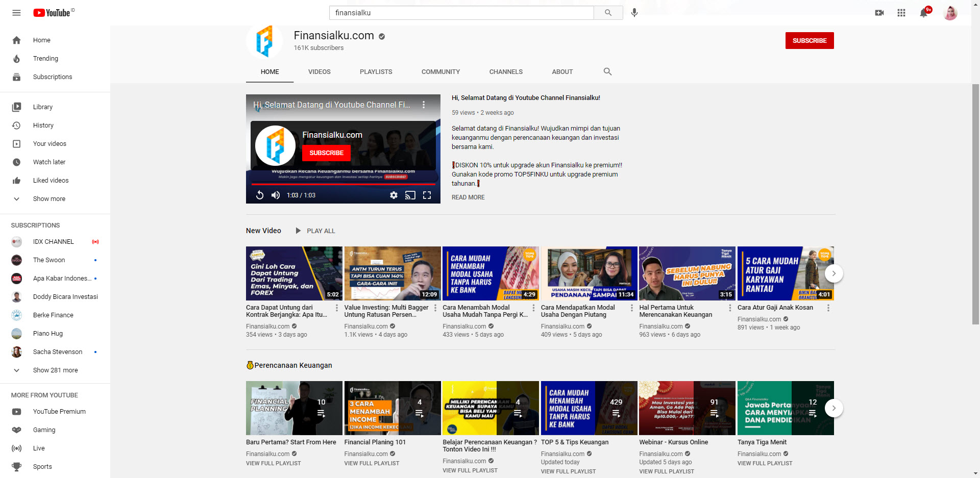This screenshot has height=478, width=980.
Task: Click the search magnifier button
Action: [608, 13]
